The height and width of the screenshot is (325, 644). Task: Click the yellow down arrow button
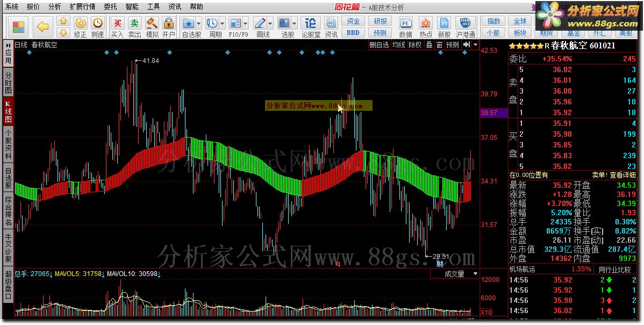tap(63, 32)
